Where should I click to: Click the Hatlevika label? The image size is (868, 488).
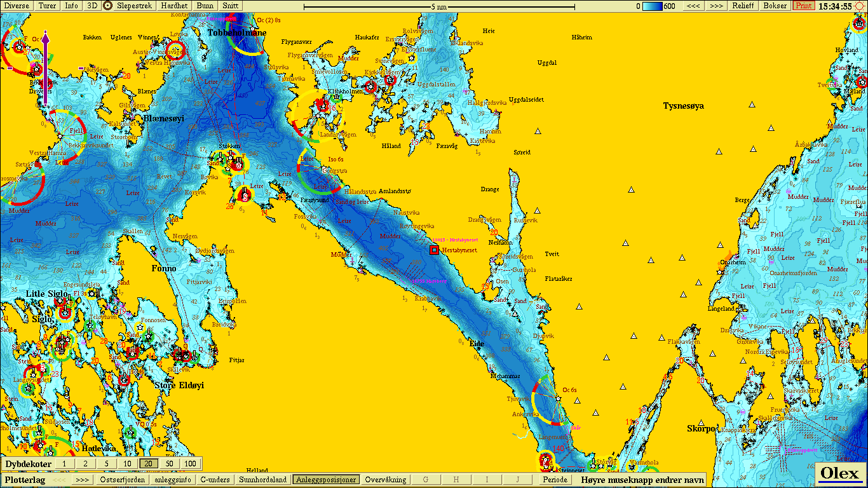(98, 448)
